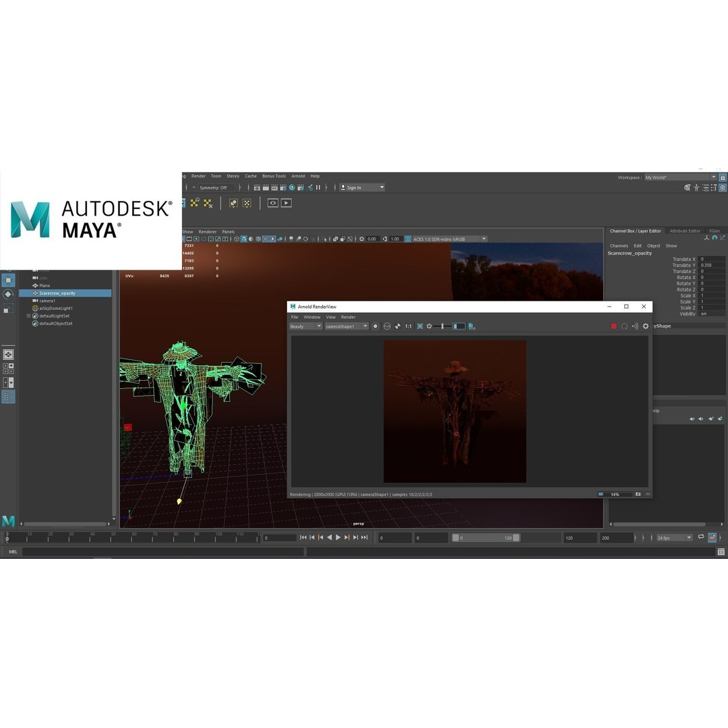Screen dimensions: 728x728
Task: Click the script editor icon bottom-right
Action: click(721, 552)
